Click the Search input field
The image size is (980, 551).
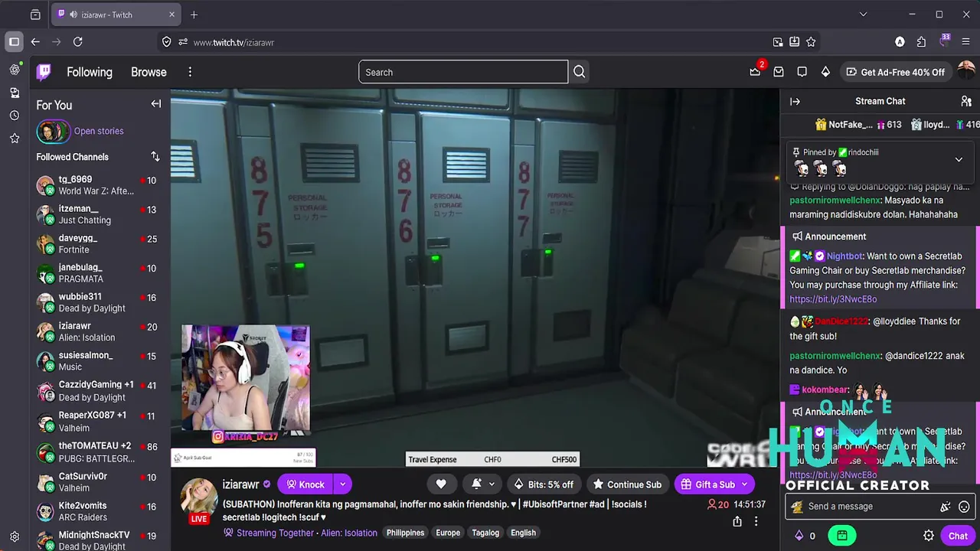pyautogui.click(x=463, y=72)
